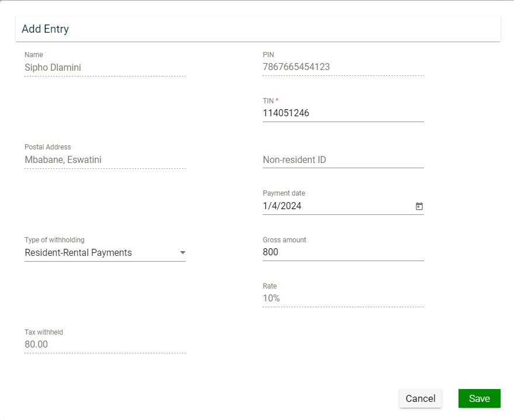
Task: Click the Resident-Rental Payments selected value
Action: (x=78, y=253)
